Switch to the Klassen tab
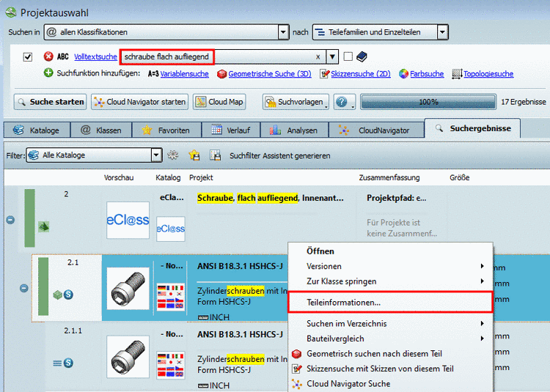Screen dimensions: 550x392 (x=101, y=130)
